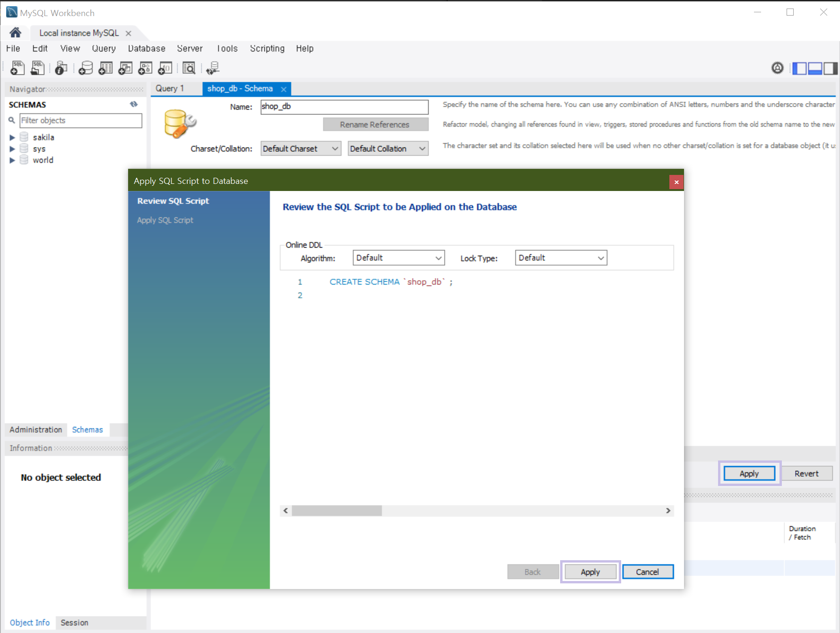
Task: Create a new table icon
Action: [105, 68]
